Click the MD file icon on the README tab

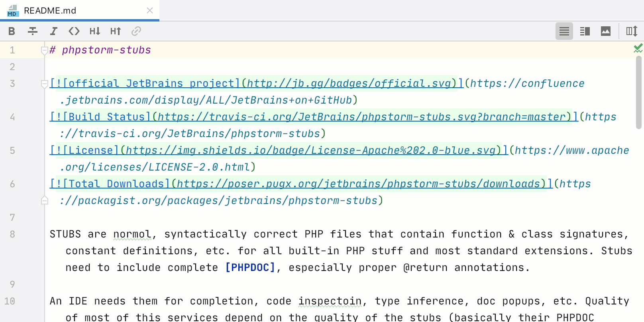coord(13,11)
